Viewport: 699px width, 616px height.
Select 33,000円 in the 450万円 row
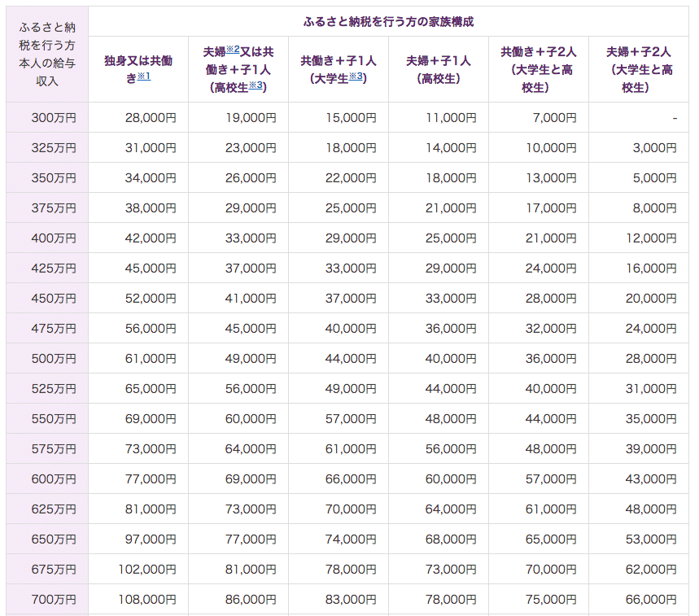(x=451, y=298)
